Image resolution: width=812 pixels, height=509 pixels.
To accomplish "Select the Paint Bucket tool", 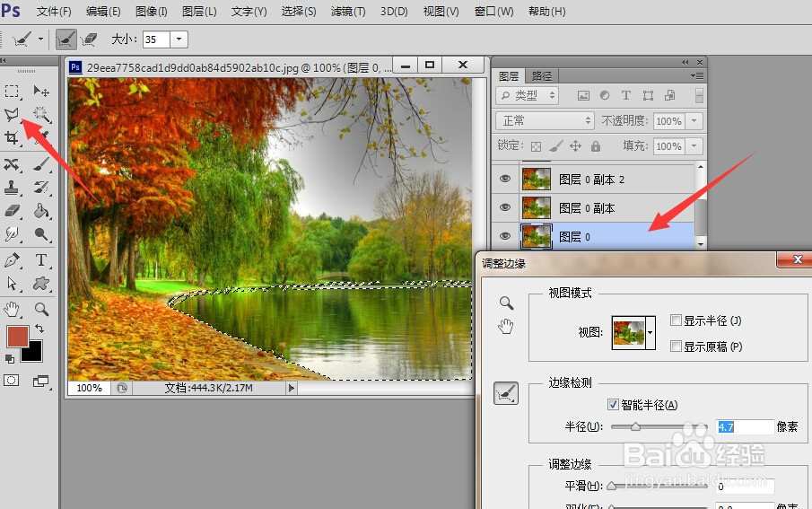I will click(41, 211).
